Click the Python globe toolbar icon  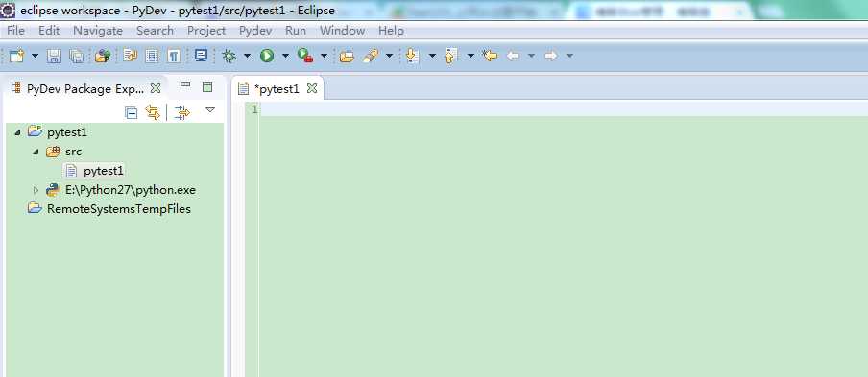coord(103,56)
